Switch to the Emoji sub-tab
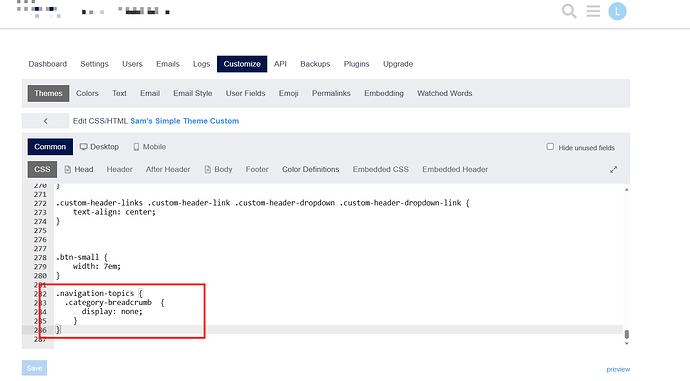The height and width of the screenshot is (381, 690). 289,93
